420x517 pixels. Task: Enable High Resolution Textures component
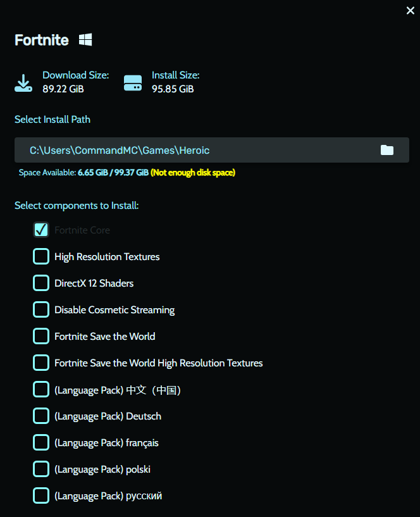click(41, 256)
